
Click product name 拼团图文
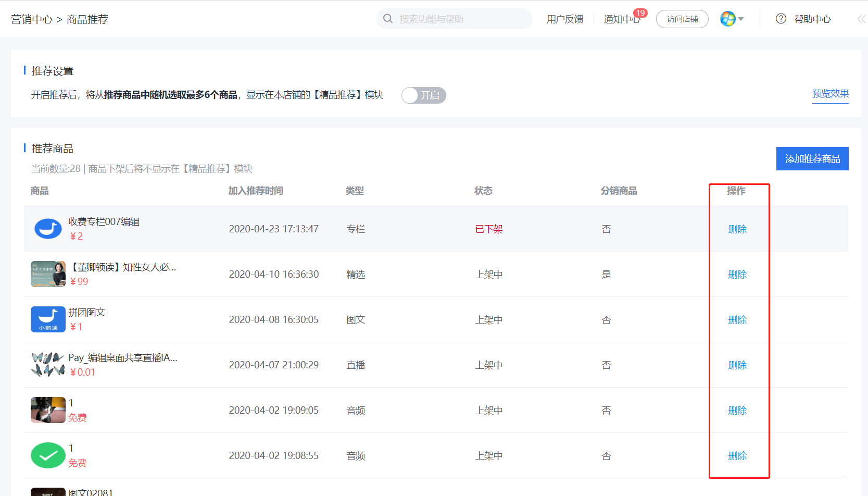pos(87,312)
